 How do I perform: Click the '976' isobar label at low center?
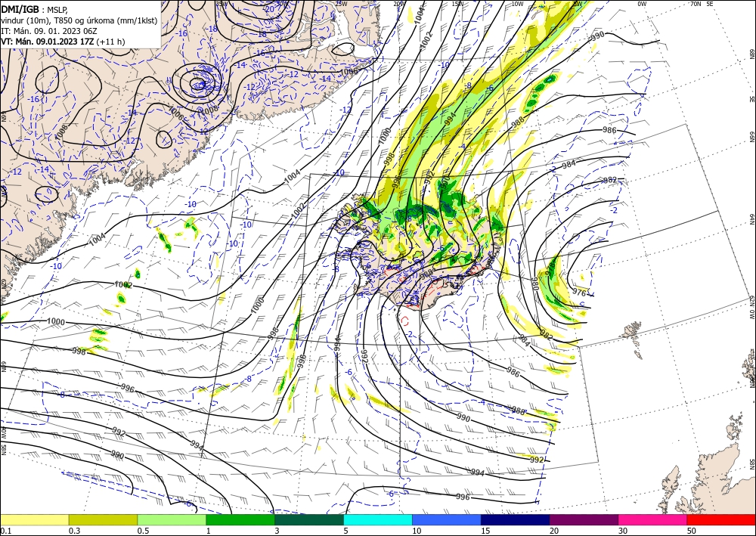point(579,293)
